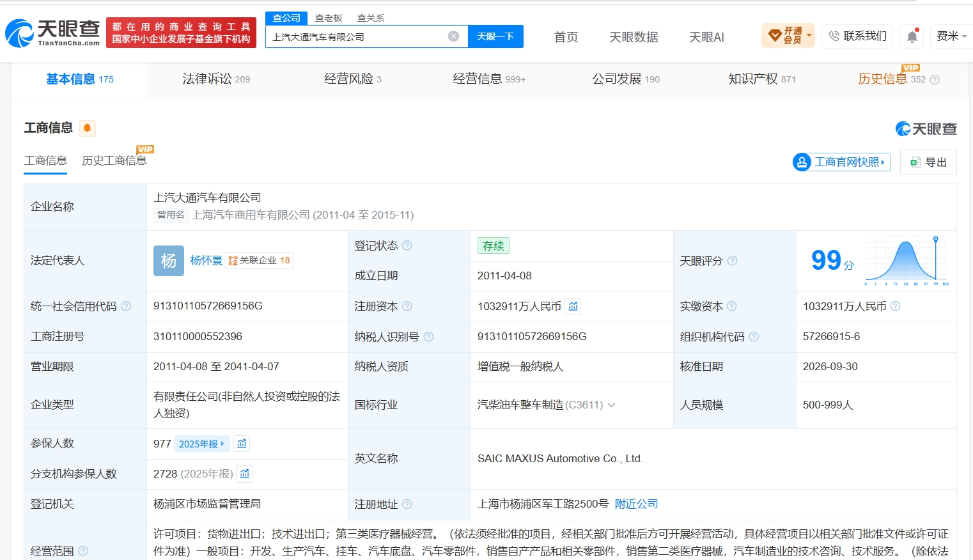The width and height of the screenshot is (973, 560).
Task: Open the 工商官网快照 snapshot button
Action: [x=842, y=162]
